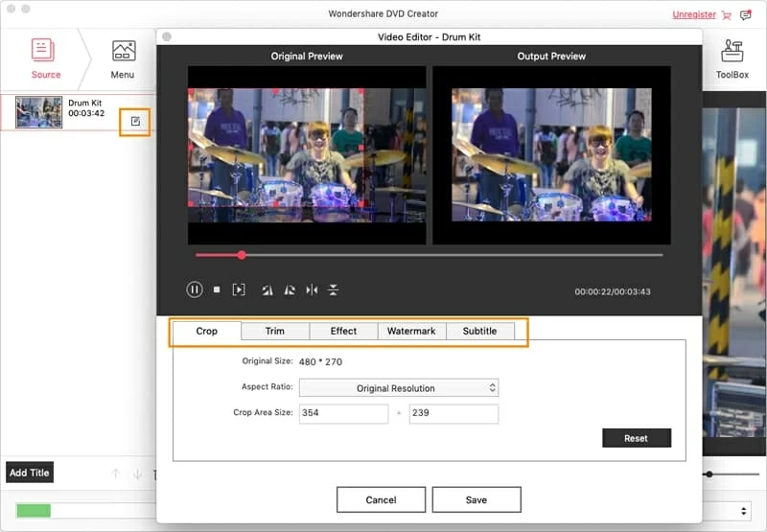This screenshot has width=767, height=532.
Task: Flip video horizontally
Action: pos(312,289)
